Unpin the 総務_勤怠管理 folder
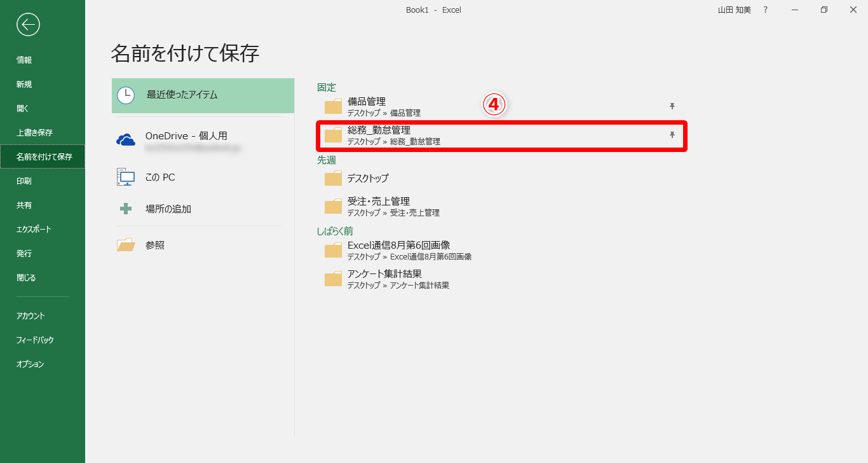The height and width of the screenshot is (463, 868). (x=672, y=135)
